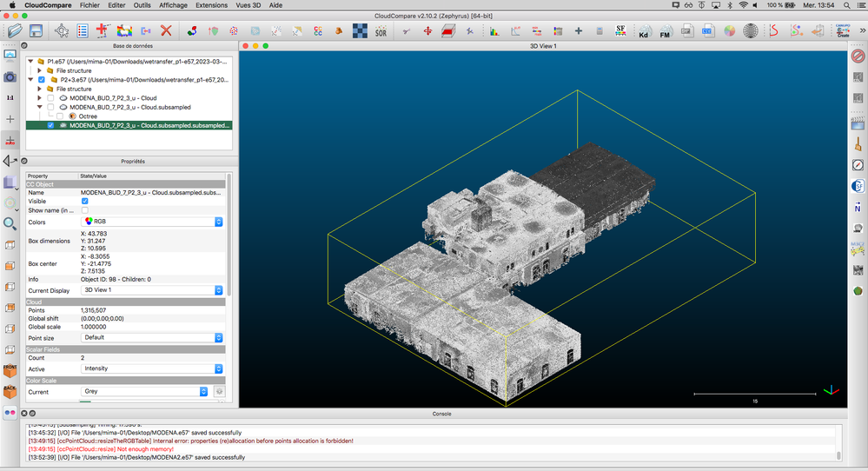Click the Save floppy disk icon

click(37, 31)
